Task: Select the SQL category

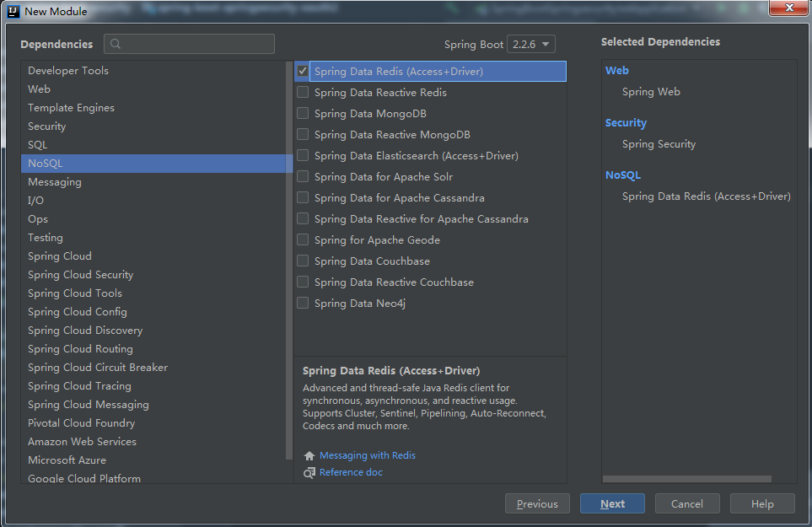Action: [38, 145]
